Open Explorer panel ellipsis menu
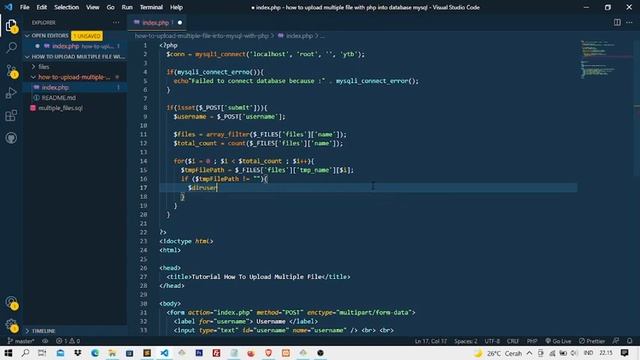This screenshot has width=640, height=360. coord(116,22)
